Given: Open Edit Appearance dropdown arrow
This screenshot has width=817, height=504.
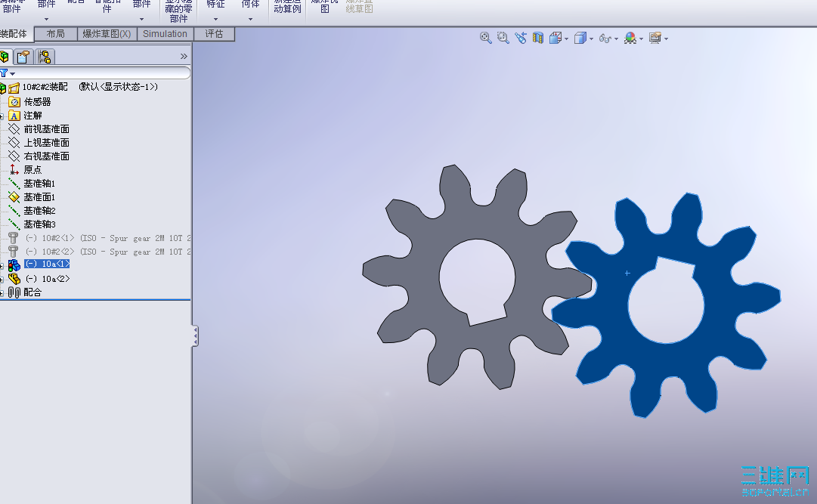Looking at the screenshot, I should 642,39.
